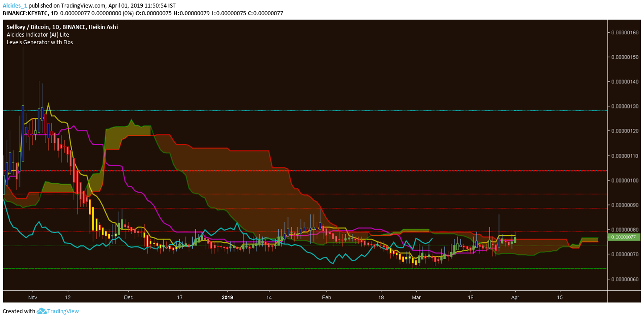The width and height of the screenshot is (644, 319).
Task: Click price axis value 0.00000120
Action: click(x=624, y=131)
